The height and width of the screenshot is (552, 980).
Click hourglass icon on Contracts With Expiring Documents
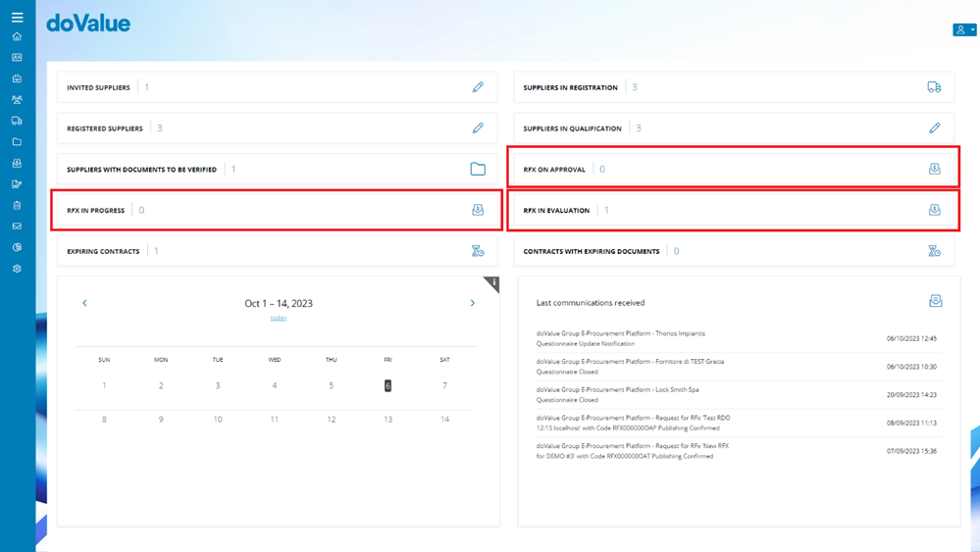[934, 251]
